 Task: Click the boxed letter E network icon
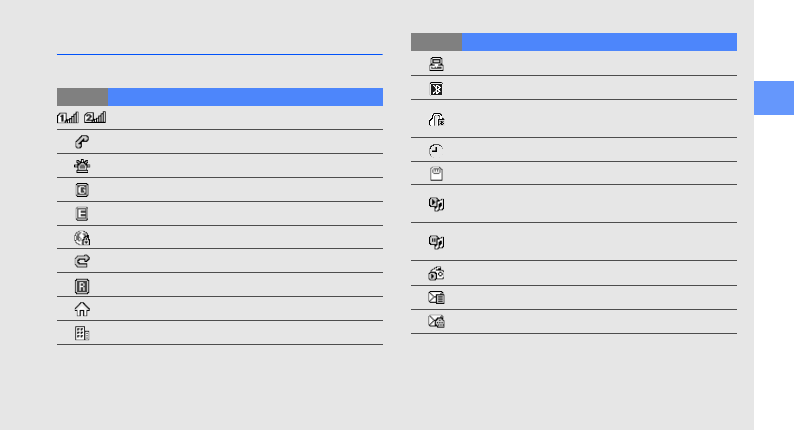pos(82,213)
